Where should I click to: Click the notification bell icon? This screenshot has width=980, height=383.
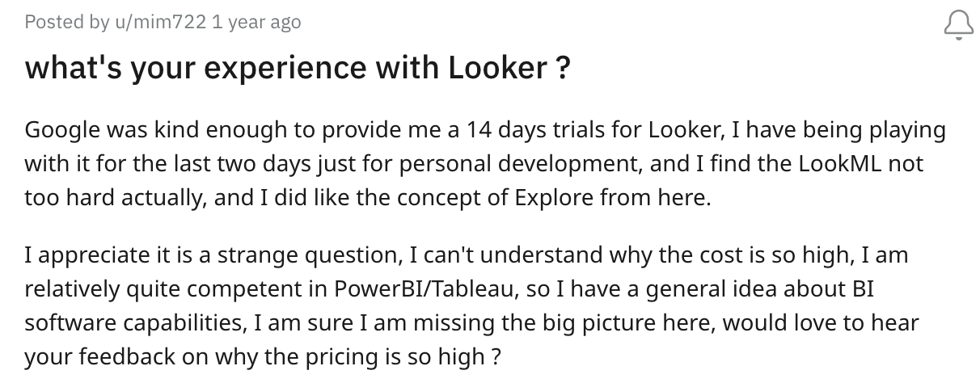pyautogui.click(x=959, y=26)
